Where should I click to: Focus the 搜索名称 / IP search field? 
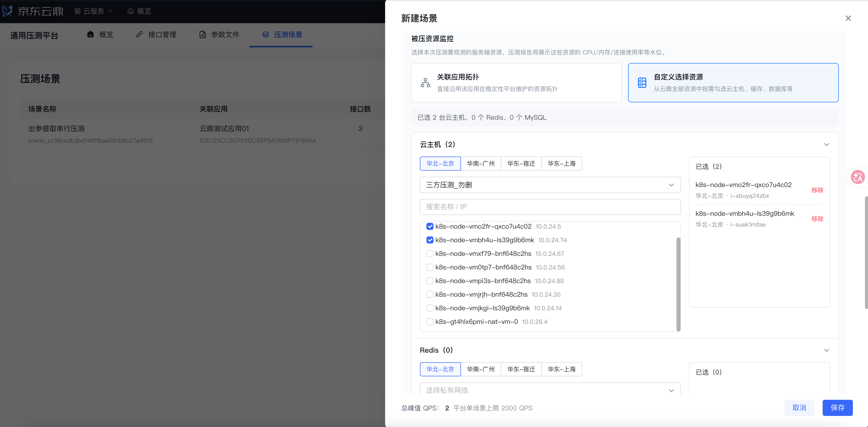coord(550,207)
